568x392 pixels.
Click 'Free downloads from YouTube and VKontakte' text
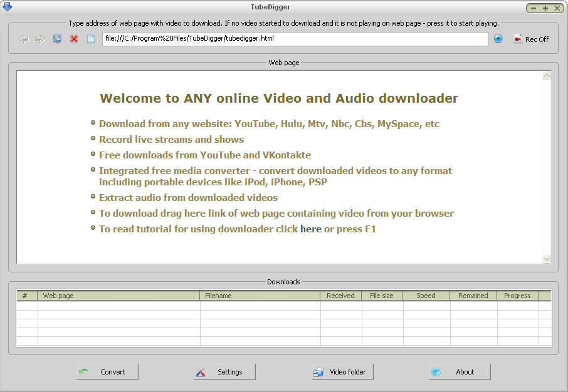[205, 155]
